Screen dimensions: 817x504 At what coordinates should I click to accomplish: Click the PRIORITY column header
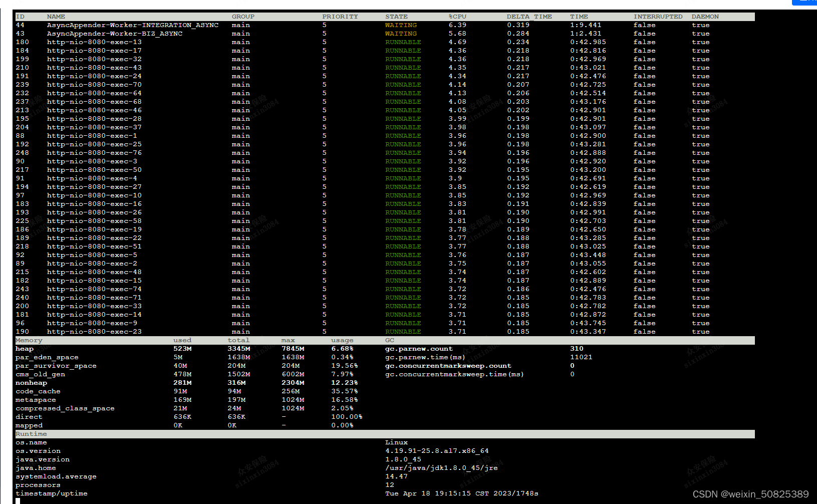[340, 17]
